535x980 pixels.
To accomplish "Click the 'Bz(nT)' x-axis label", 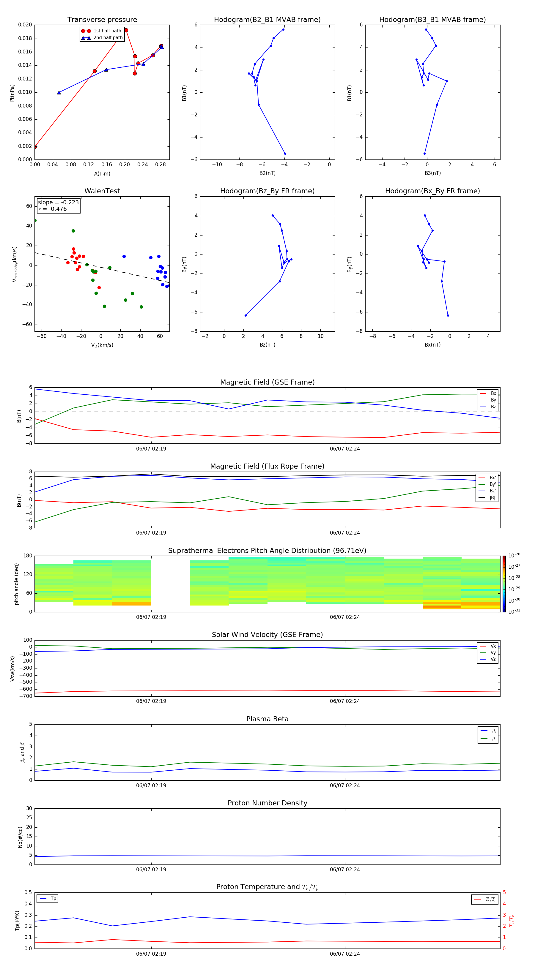I will (267, 345).
